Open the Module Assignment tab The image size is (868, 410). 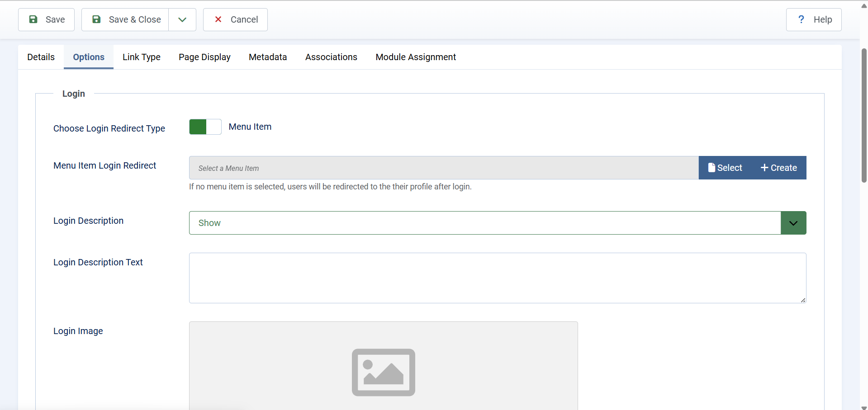coord(416,57)
